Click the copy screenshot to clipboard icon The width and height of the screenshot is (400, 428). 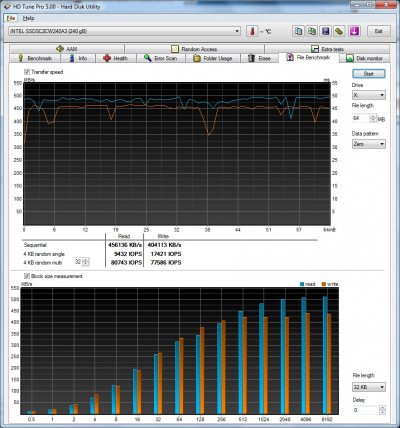312,31
